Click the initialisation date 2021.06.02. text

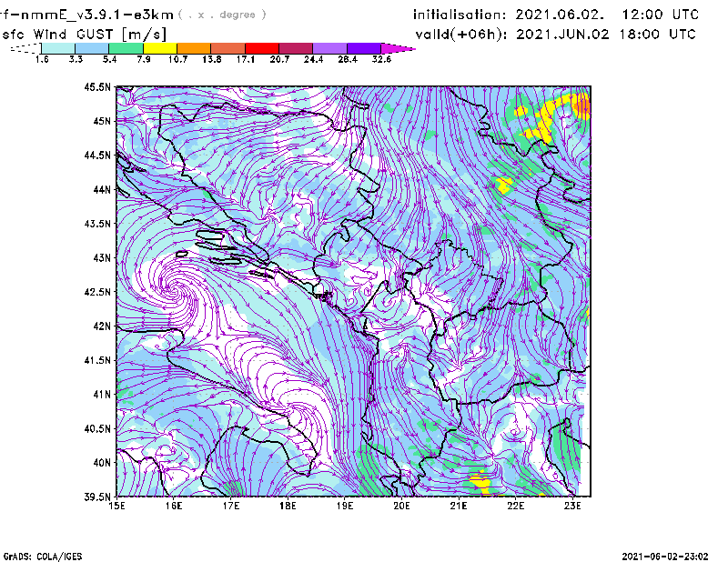point(560,15)
